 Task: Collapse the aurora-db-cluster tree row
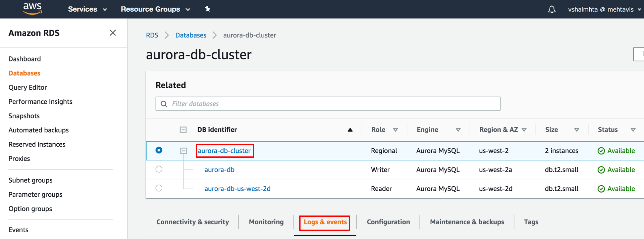pyautogui.click(x=183, y=151)
